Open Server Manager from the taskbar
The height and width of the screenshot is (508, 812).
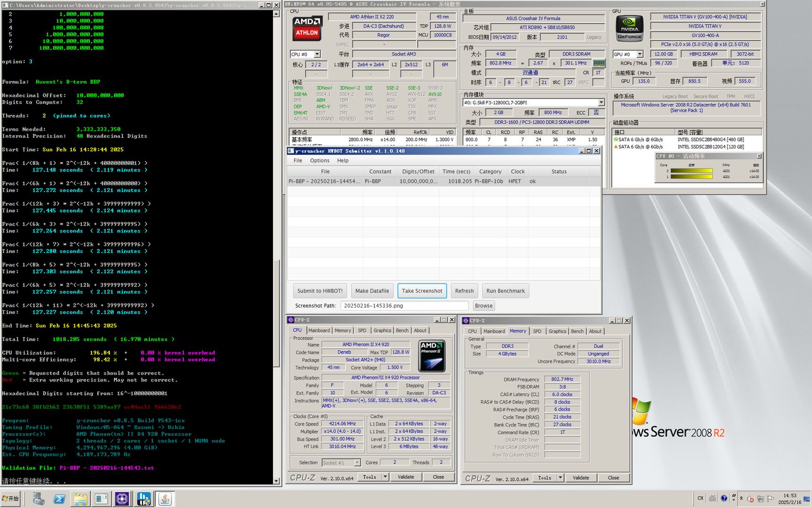pos(39,499)
